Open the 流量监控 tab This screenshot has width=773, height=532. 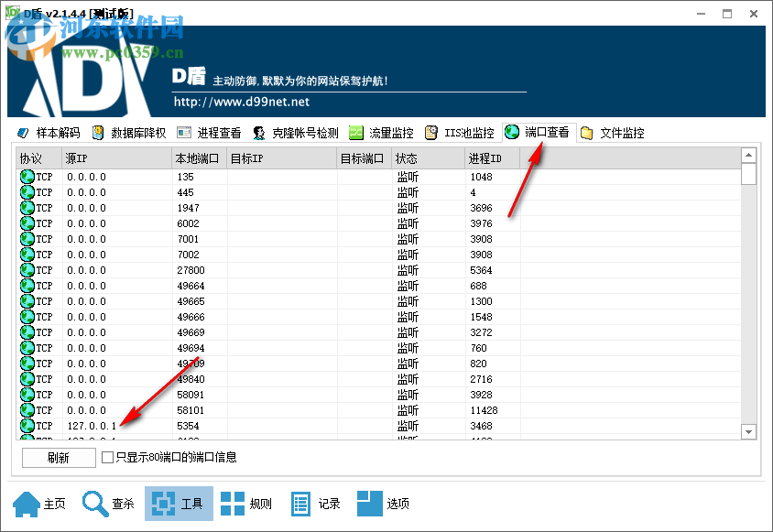[381, 133]
